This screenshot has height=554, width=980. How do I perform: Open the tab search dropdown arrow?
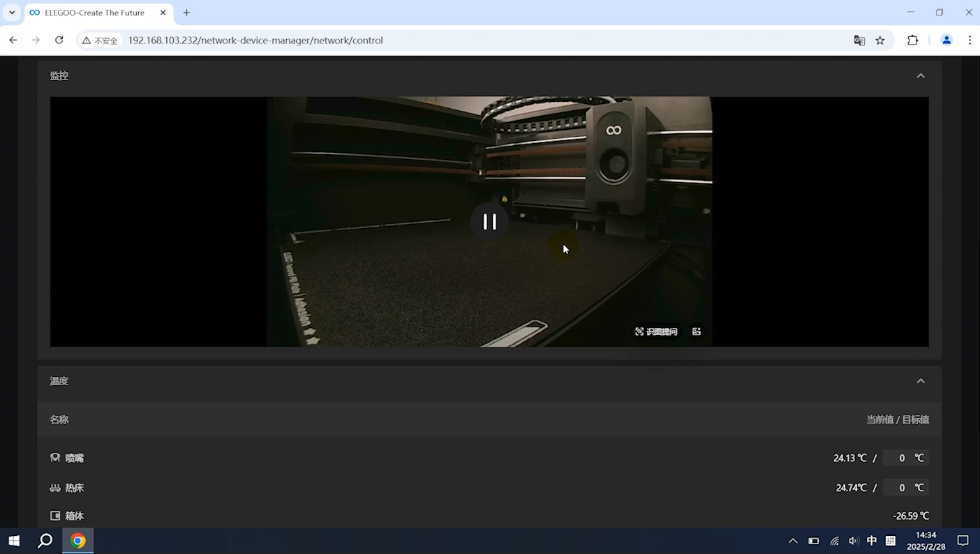click(x=12, y=13)
